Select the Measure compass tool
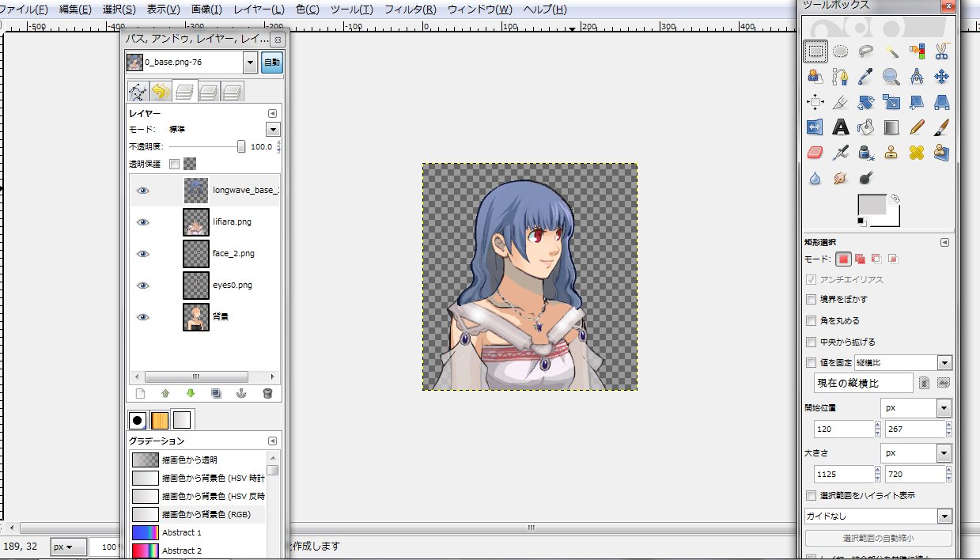This screenshot has height=560, width=980. tap(917, 77)
